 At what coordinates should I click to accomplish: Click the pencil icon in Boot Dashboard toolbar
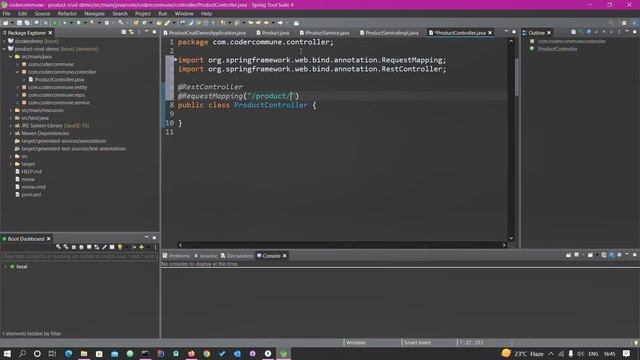tap(104, 247)
